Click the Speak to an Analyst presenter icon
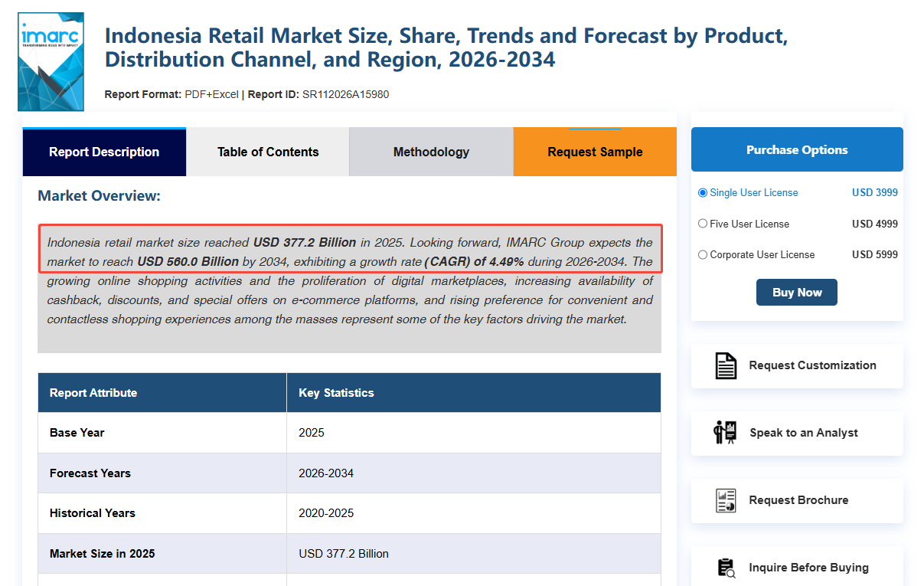Screen dimensions: 924x586 (725, 433)
